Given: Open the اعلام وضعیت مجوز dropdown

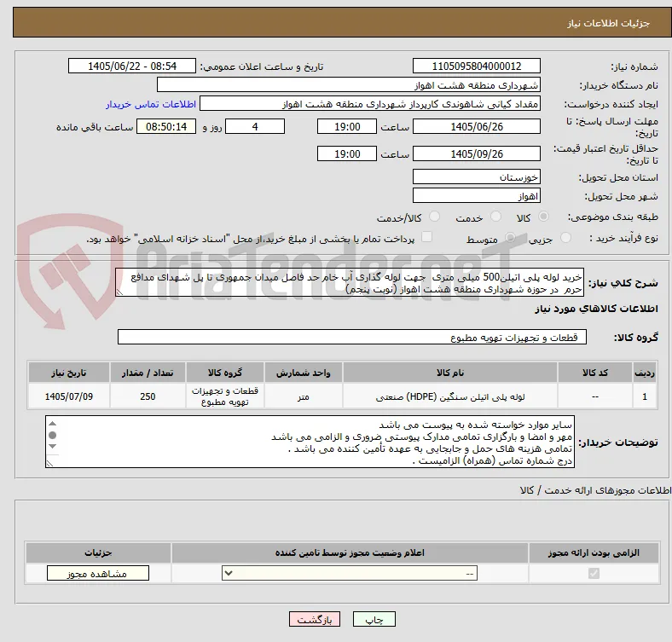Looking at the screenshot, I should point(350,574).
